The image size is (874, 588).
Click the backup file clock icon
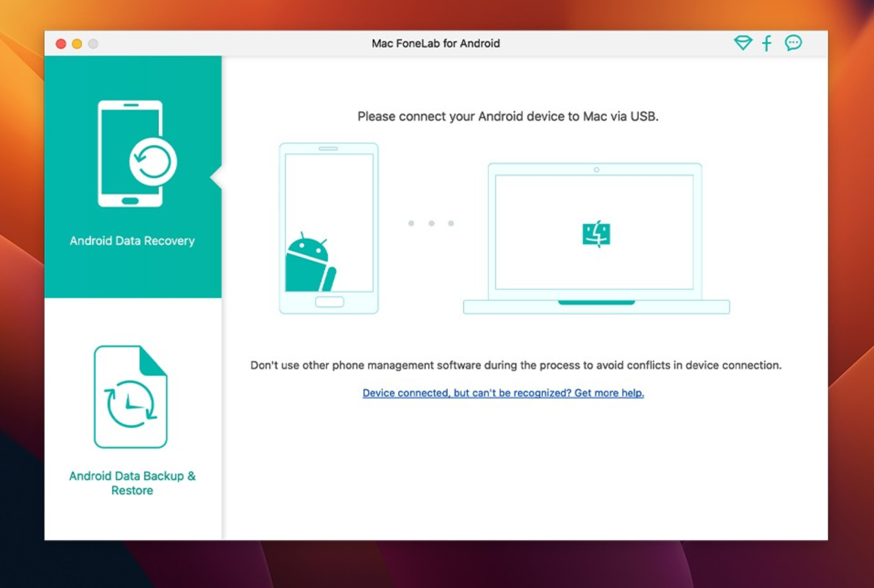(x=130, y=397)
